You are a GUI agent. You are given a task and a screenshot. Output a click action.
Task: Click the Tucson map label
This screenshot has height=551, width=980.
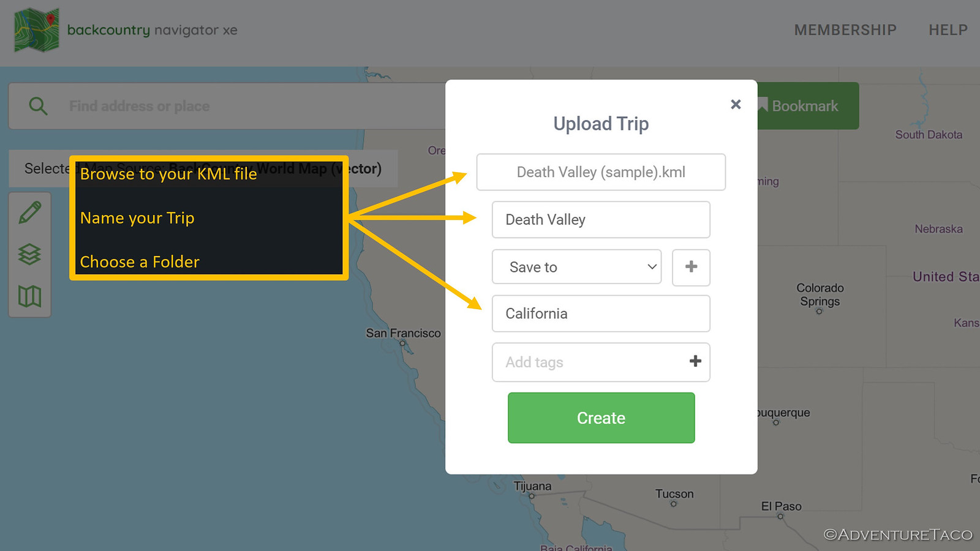[x=674, y=493]
